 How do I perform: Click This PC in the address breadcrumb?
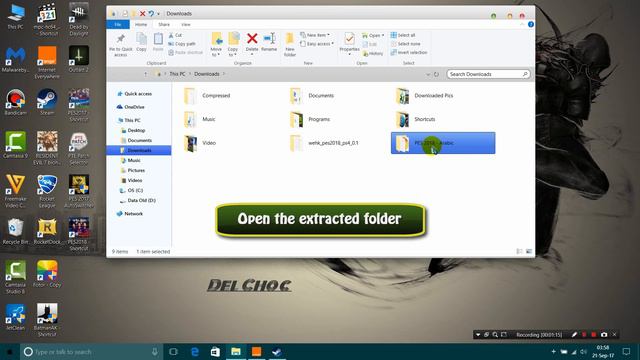click(x=177, y=74)
